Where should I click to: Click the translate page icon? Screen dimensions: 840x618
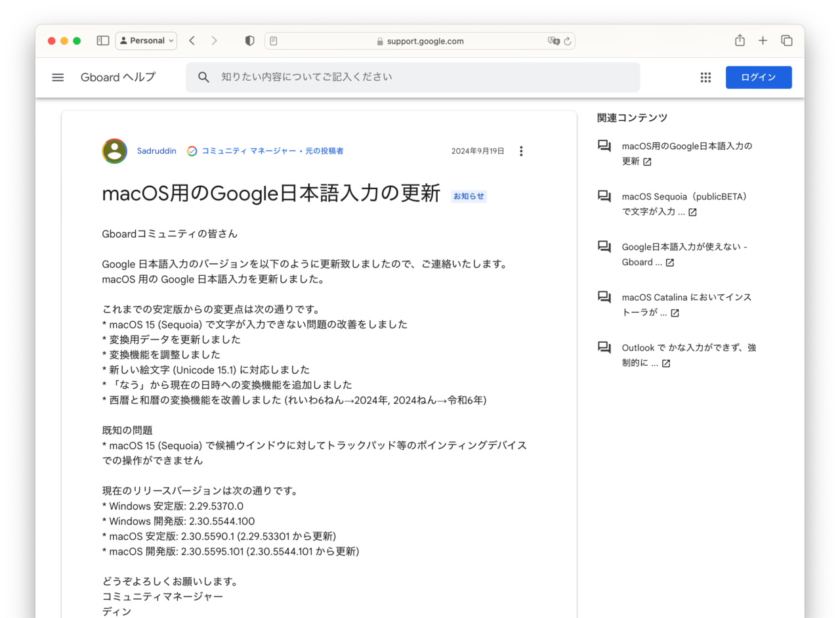pos(554,41)
